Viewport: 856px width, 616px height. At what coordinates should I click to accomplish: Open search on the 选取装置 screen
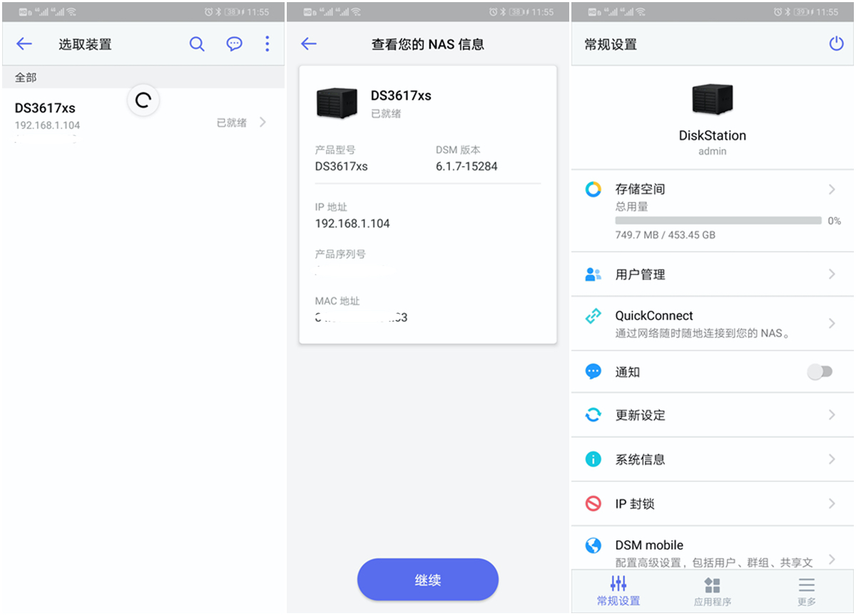tap(197, 44)
